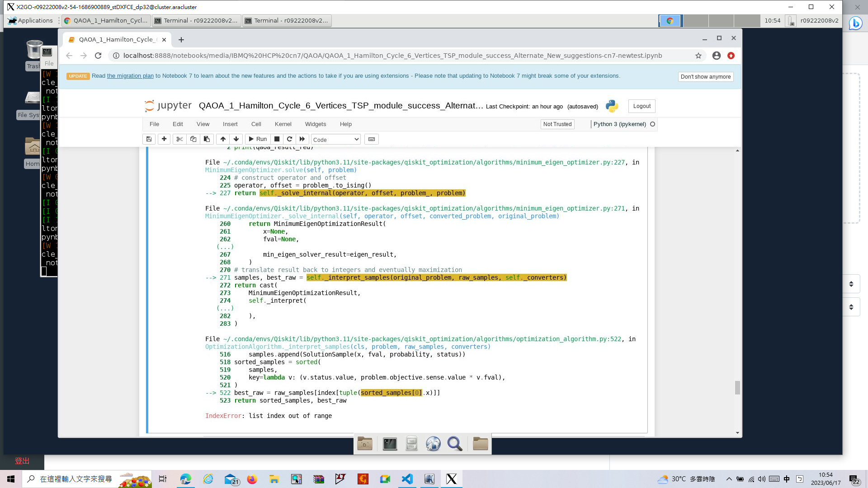868x488 pixels.
Task: Click the weather widget in taskbar
Action: pyautogui.click(x=686, y=479)
